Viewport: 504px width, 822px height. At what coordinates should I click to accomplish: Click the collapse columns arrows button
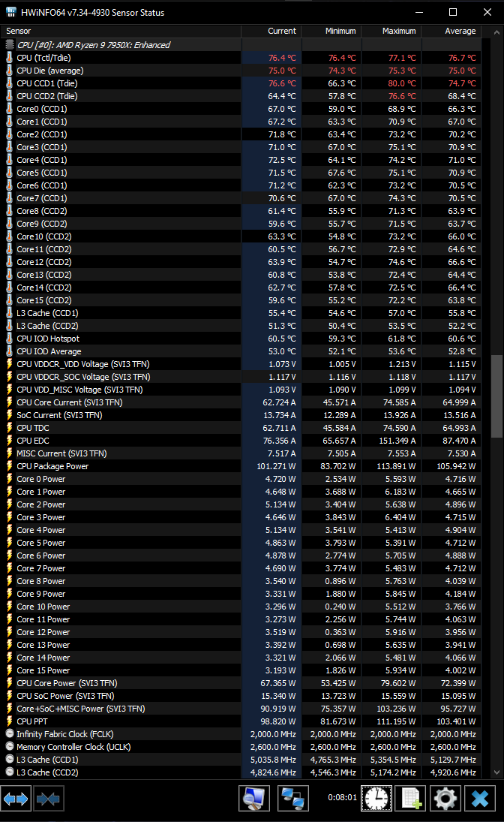click(x=49, y=799)
